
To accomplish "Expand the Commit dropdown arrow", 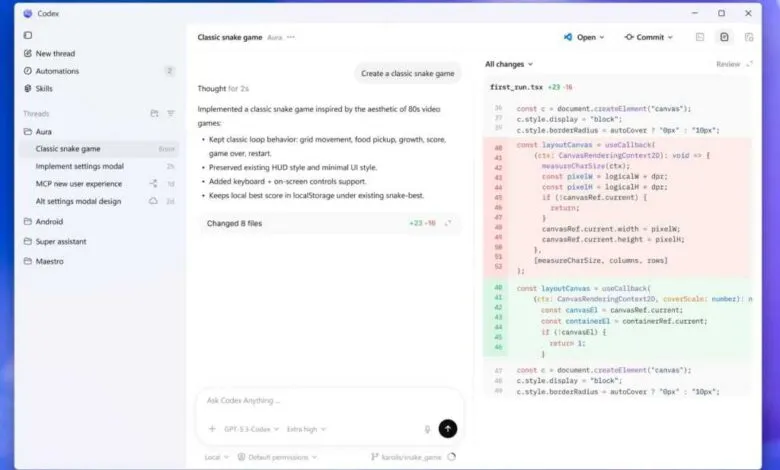I will [x=670, y=37].
